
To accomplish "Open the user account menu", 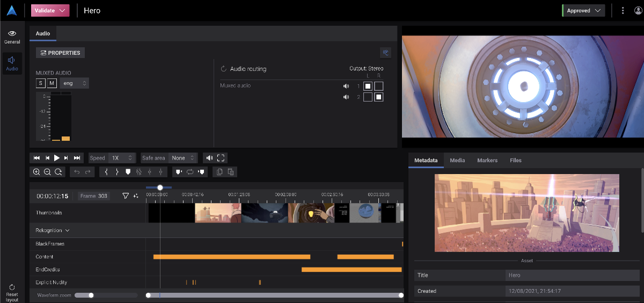I will [x=638, y=10].
